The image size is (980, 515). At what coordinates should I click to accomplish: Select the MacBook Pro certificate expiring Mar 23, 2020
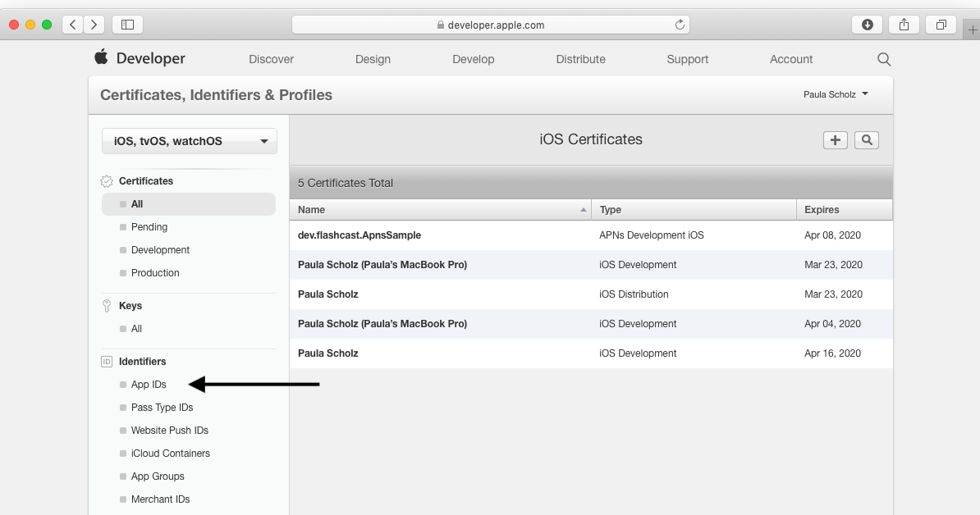click(x=591, y=265)
